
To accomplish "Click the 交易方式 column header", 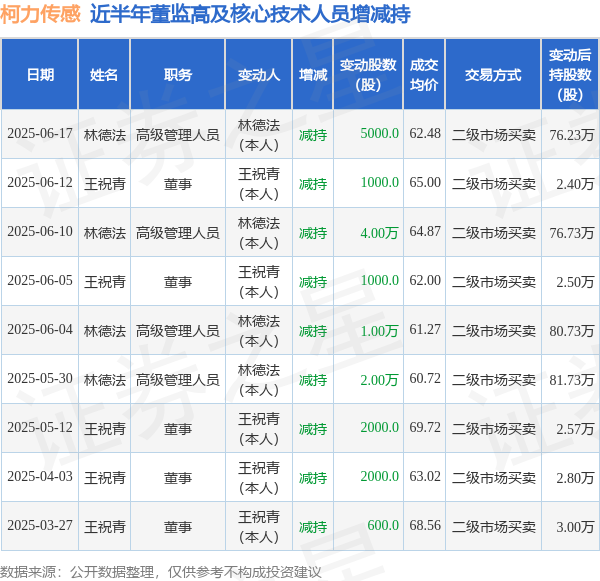I will [493, 75].
